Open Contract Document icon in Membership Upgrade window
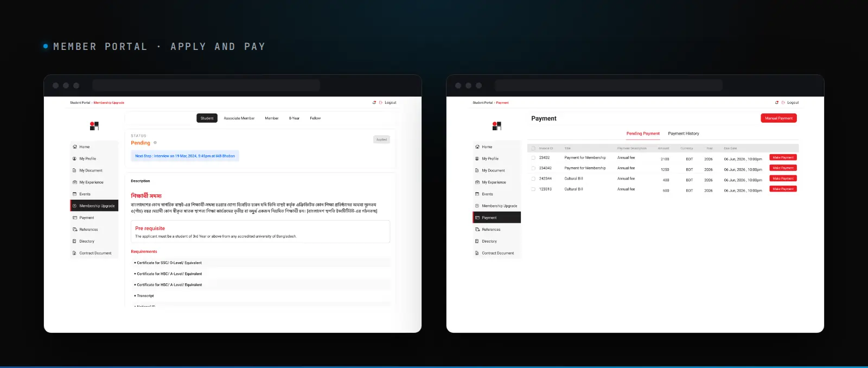 tap(75, 253)
